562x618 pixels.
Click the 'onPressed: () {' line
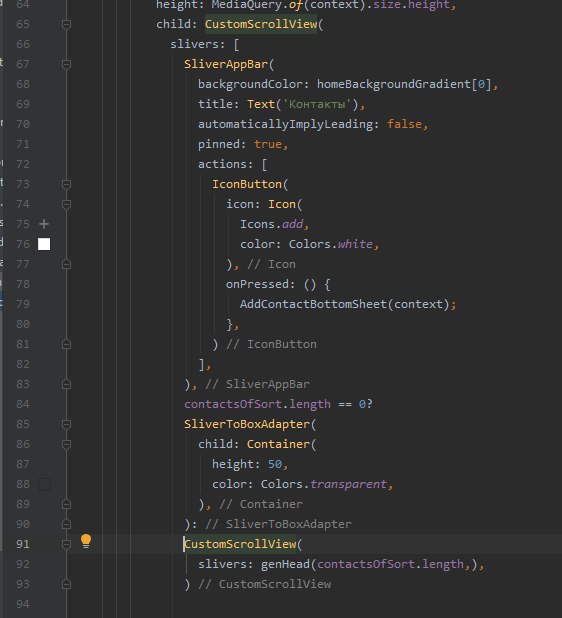(x=278, y=284)
